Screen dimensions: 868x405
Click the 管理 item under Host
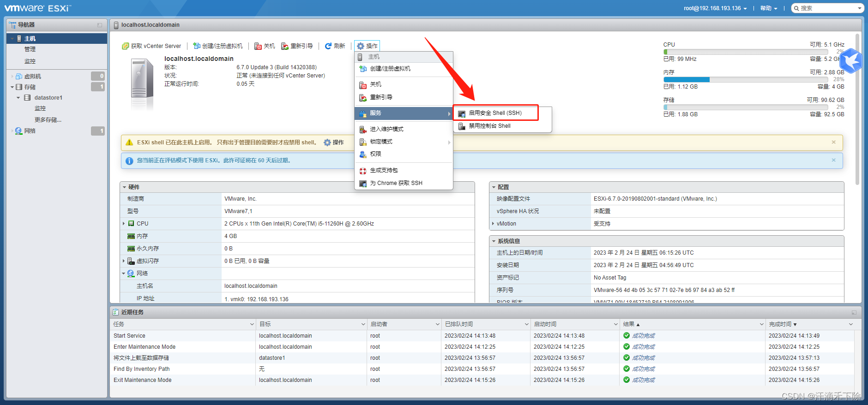point(30,49)
